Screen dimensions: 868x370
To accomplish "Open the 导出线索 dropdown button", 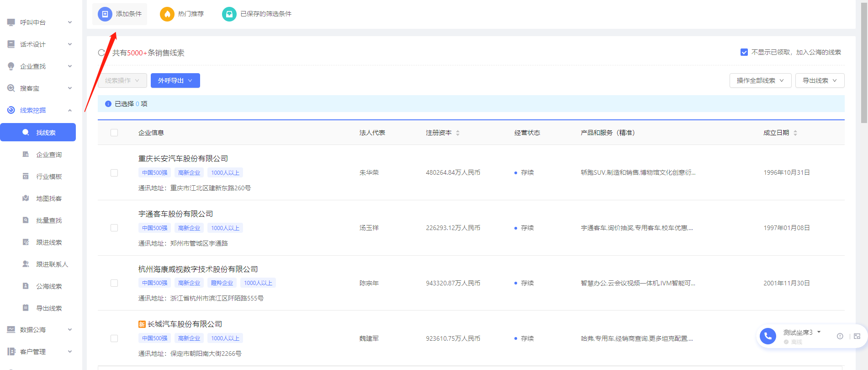I will click(820, 80).
